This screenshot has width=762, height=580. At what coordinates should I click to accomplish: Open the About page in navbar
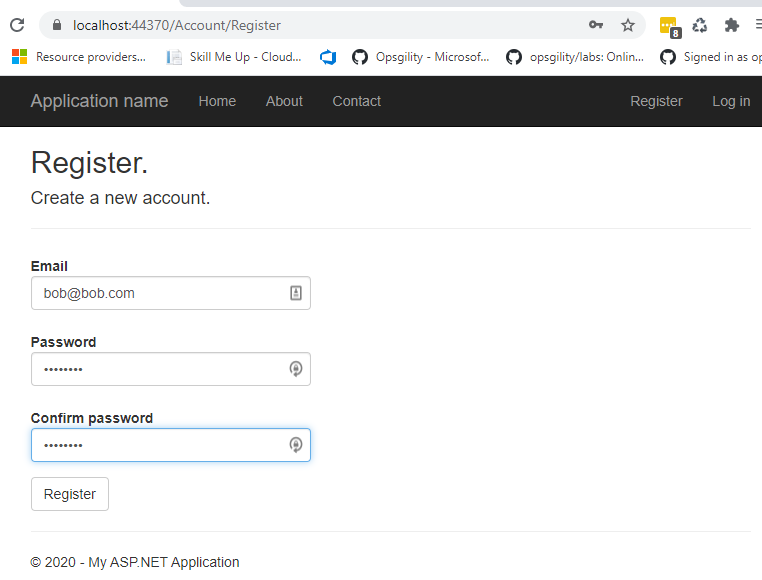(284, 101)
